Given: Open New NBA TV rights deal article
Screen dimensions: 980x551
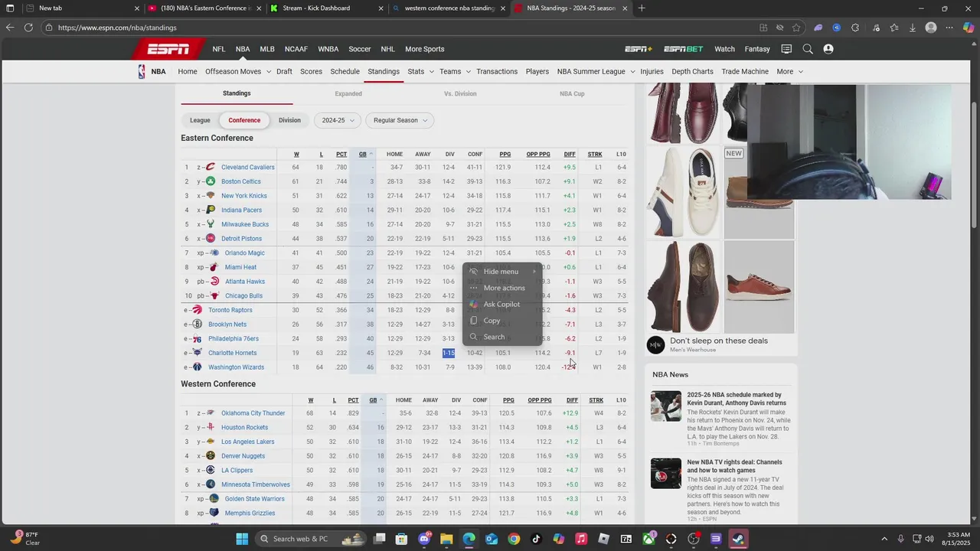Looking at the screenshot, I should tap(734, 466).
